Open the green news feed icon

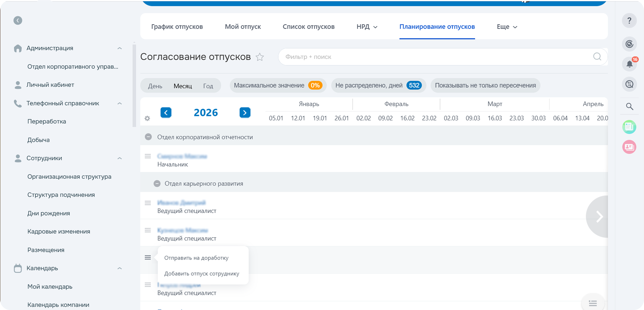point(629,127)
